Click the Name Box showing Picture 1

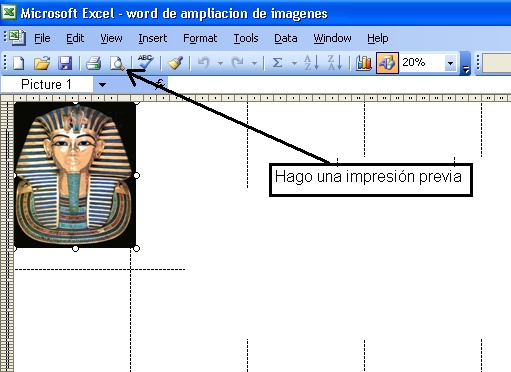pyautogui.click(x=47, y=84)
